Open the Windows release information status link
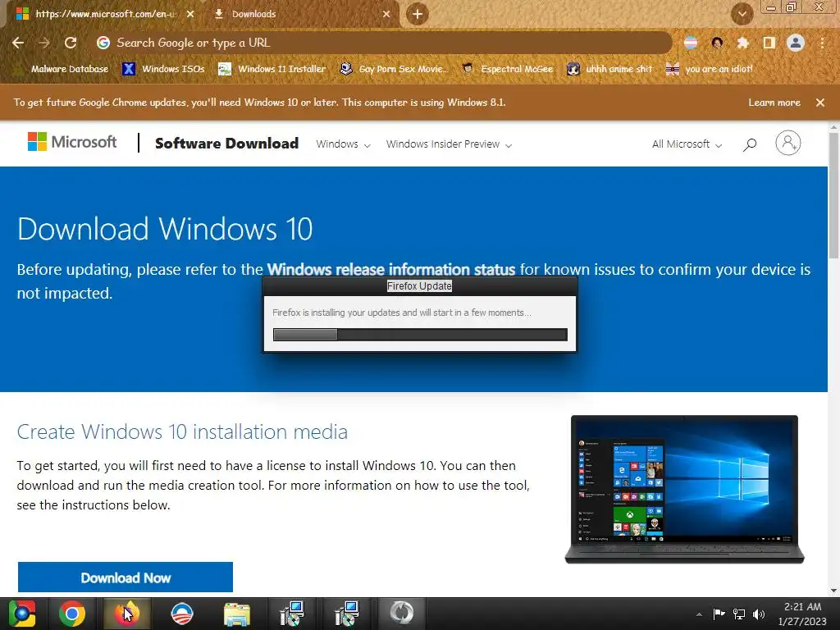This screenshot has height=630, width=840. coord(391,269)
